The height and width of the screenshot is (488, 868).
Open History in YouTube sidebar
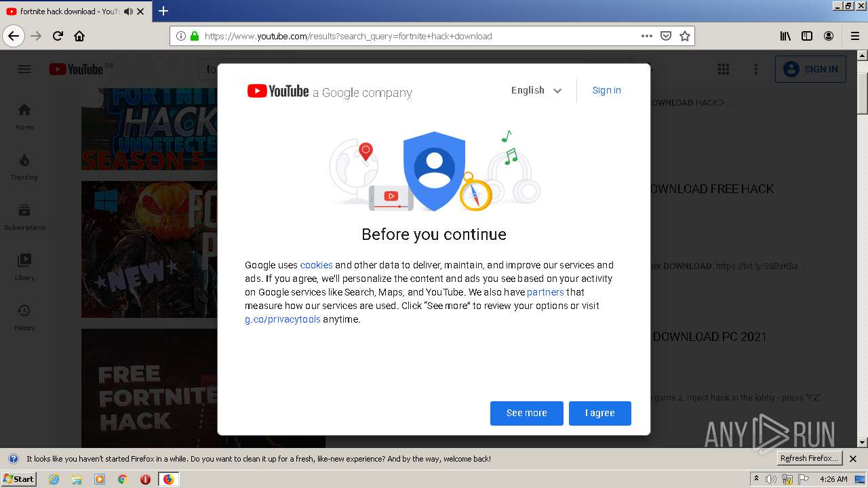(24, 317)
